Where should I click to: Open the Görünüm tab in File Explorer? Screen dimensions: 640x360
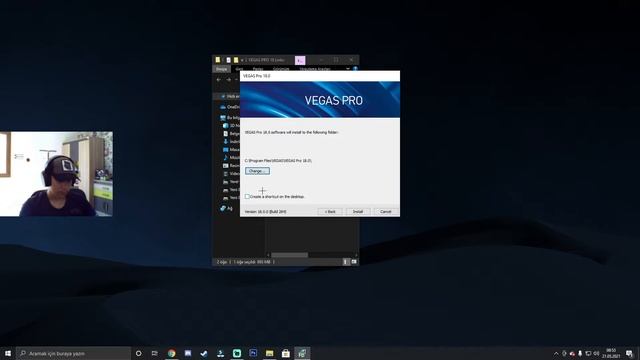[281, 69]
